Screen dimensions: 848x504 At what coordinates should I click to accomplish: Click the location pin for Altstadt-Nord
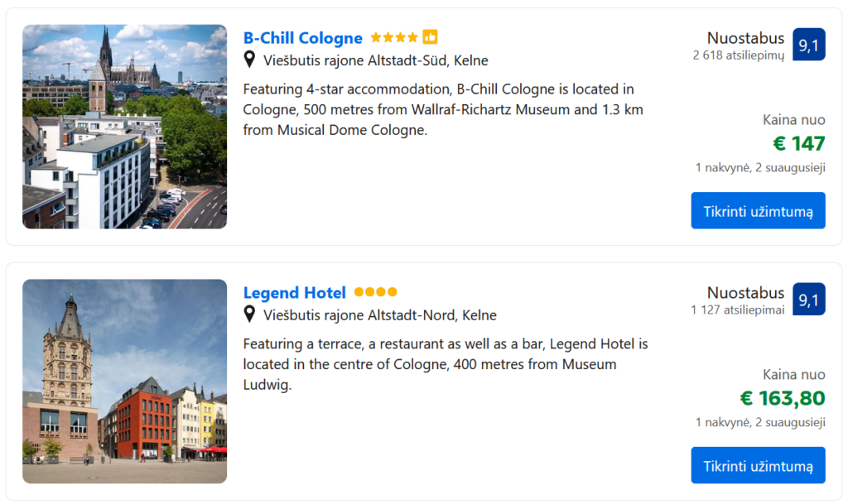pyautogui.click(x=249, y=314)
